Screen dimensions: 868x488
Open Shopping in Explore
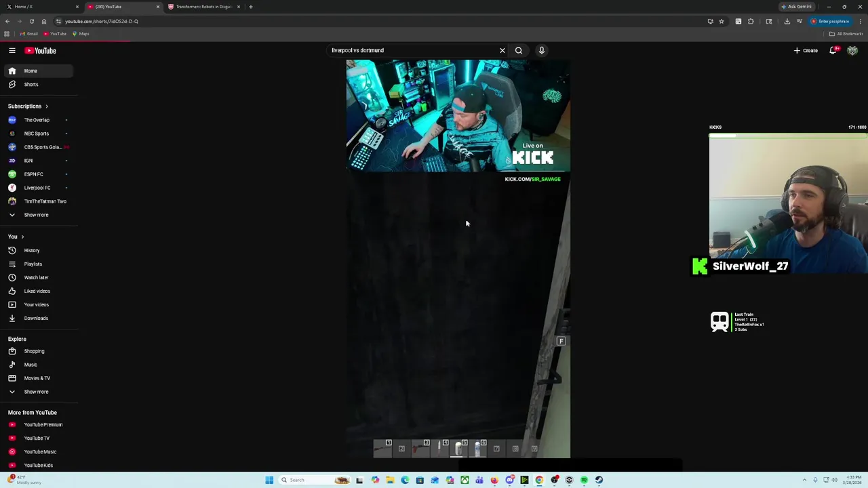point(39,351)
